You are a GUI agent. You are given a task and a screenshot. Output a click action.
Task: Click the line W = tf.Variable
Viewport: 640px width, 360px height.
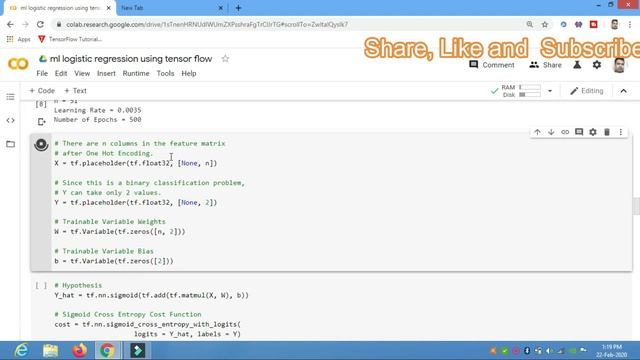(x=120, y=231)
